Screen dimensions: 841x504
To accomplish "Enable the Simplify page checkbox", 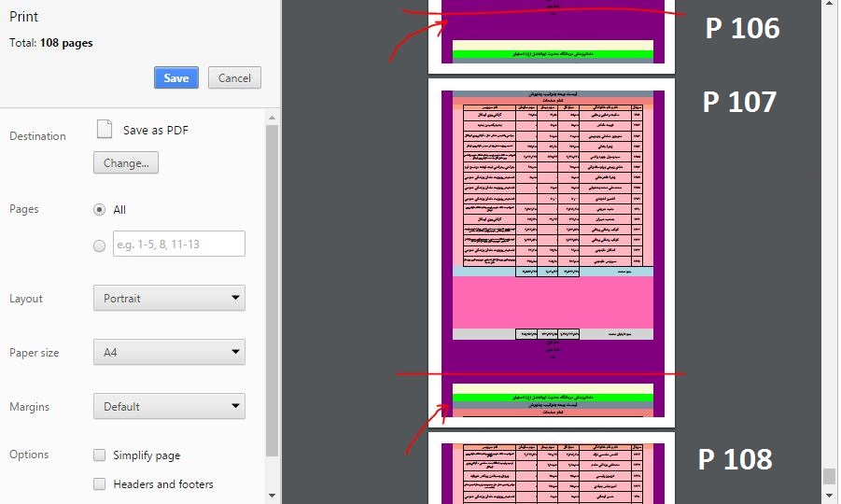I will coord(99,455).
